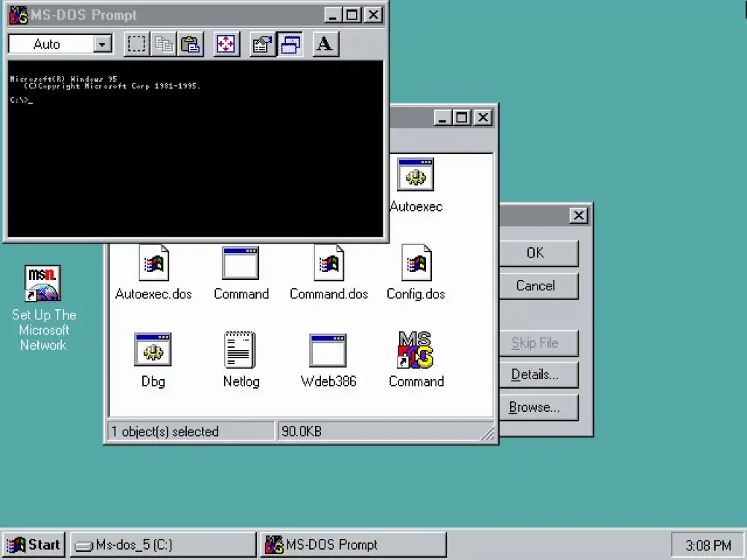
Task: Select the Netlog text document icon
Action: coord(240,350)
